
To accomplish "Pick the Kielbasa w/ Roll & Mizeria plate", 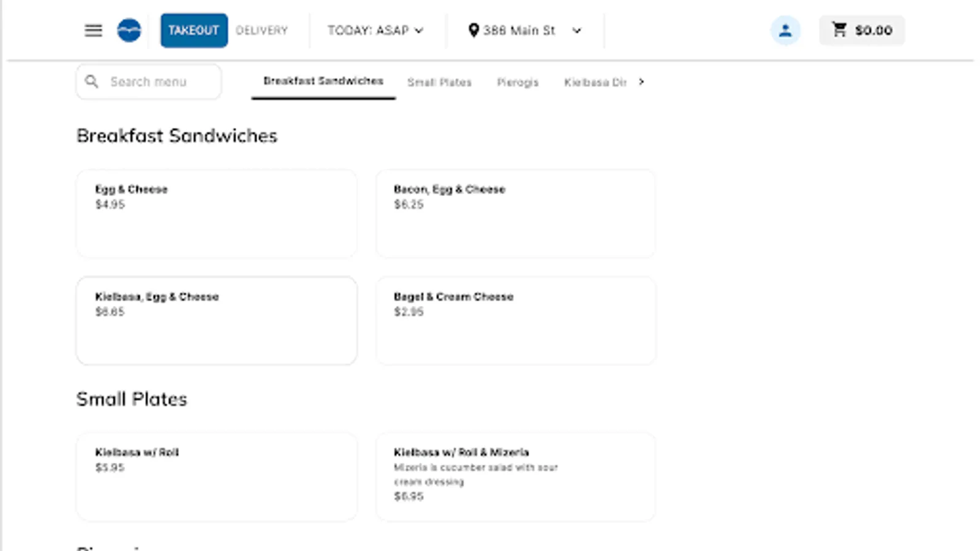I will coord(515,476).
